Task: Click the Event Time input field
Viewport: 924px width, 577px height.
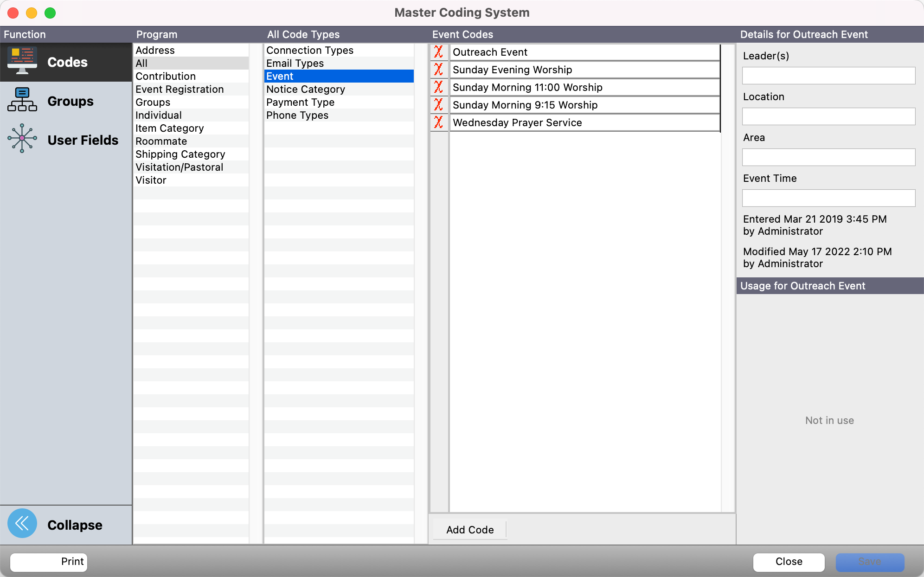Action: point(828,198)
